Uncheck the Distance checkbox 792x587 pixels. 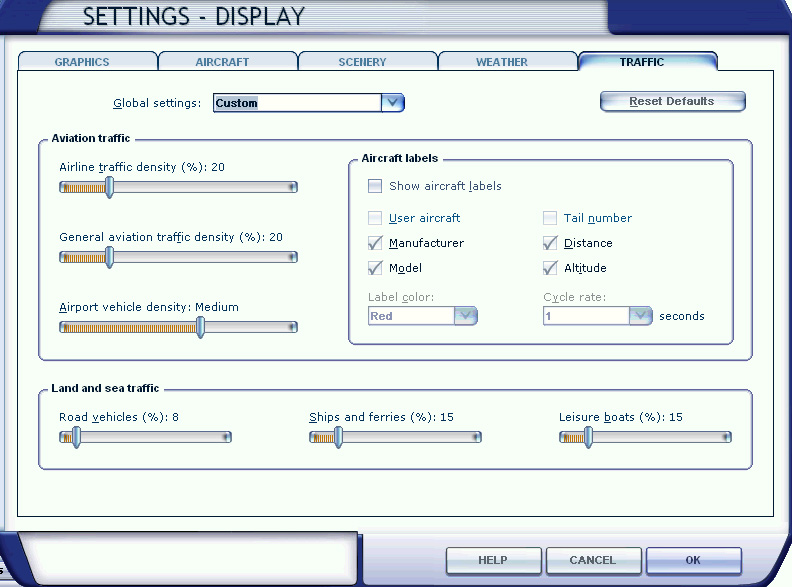tap(550, 243)
